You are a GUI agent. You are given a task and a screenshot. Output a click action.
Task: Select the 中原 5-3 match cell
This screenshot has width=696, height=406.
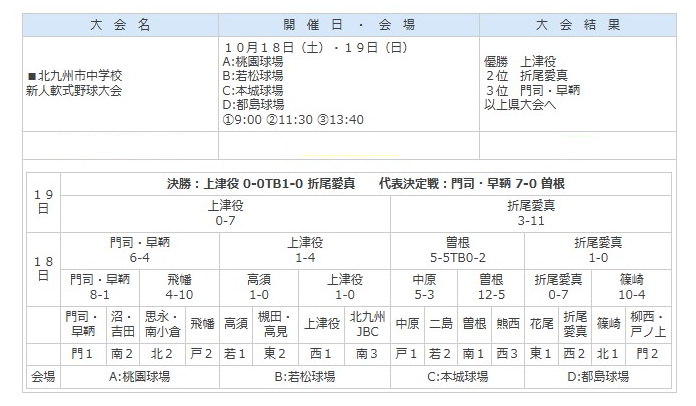tap(423, 288)
